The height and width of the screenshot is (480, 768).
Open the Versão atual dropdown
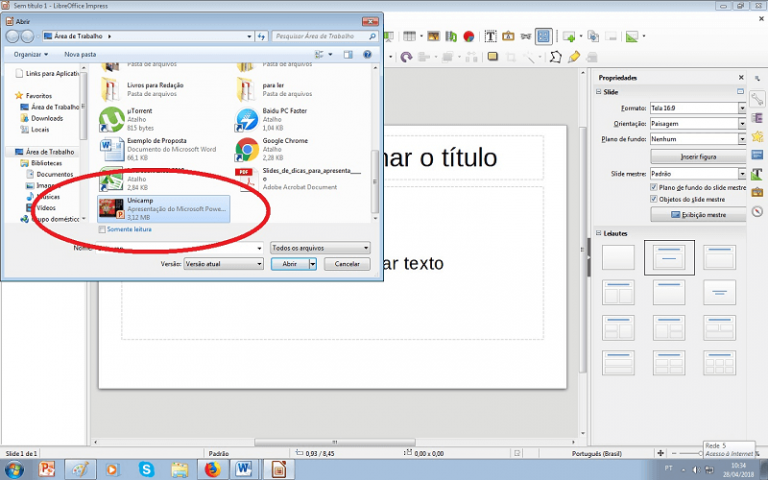pos(224,264)
